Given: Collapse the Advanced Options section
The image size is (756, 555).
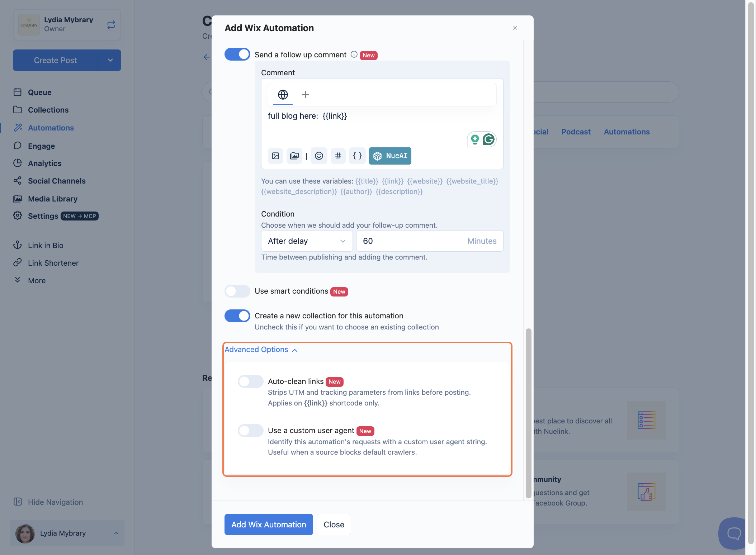Looking at the screenshot, I should (261, 350).
